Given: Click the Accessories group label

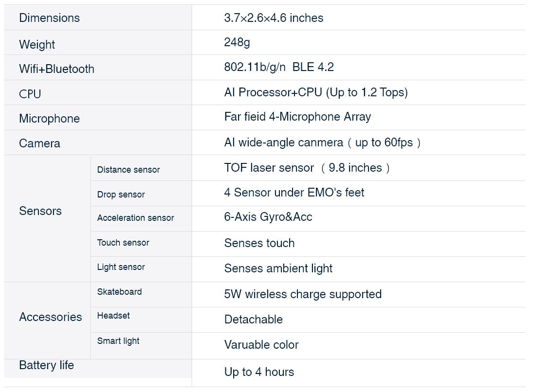Looking at the screenshot, I should click(51, 317).
